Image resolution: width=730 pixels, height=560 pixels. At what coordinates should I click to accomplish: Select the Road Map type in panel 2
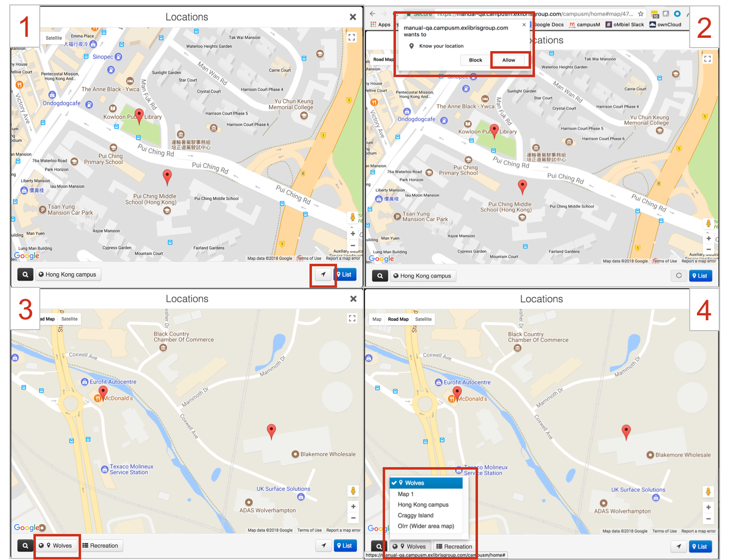pos(383,59)
